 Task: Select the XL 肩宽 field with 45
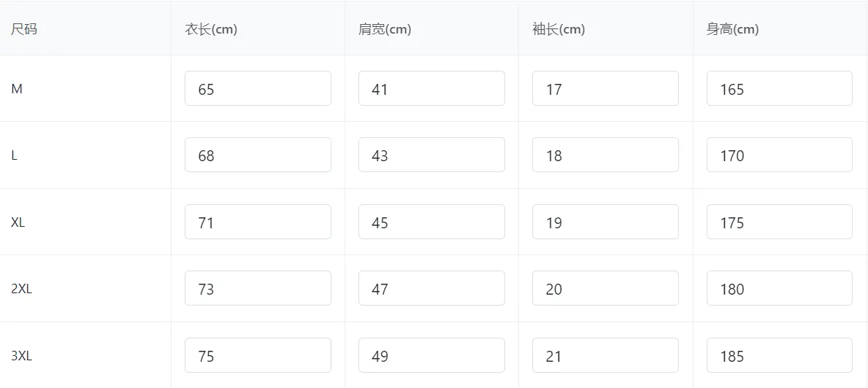point(431,222)
